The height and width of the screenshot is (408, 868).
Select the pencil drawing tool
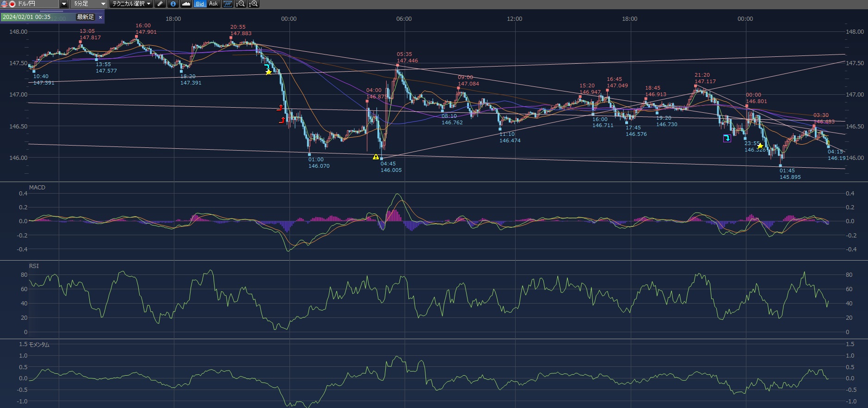[160, 4]
